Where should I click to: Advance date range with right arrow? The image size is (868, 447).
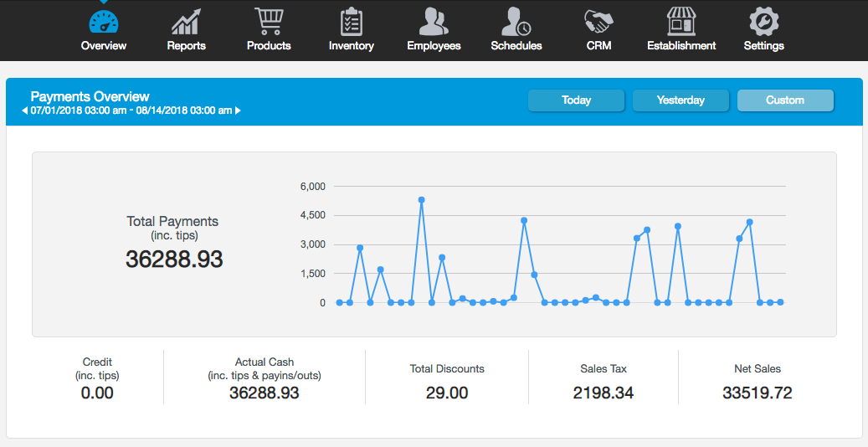tap(238, 110)
